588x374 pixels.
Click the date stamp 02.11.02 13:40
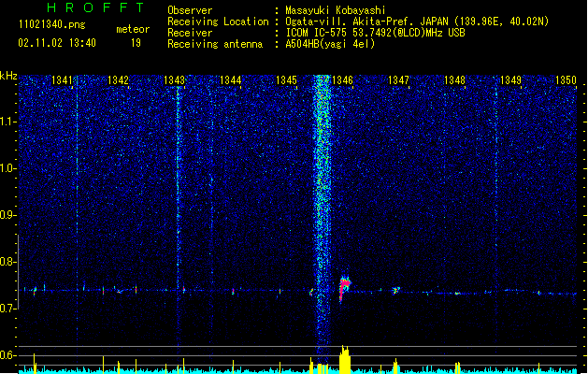point(57,43)
